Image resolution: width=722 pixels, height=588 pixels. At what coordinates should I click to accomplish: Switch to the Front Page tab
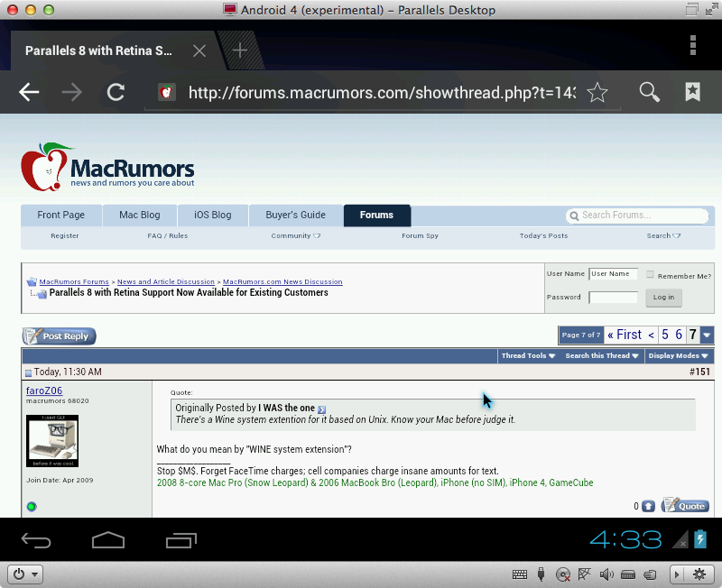tap(60, 215)
